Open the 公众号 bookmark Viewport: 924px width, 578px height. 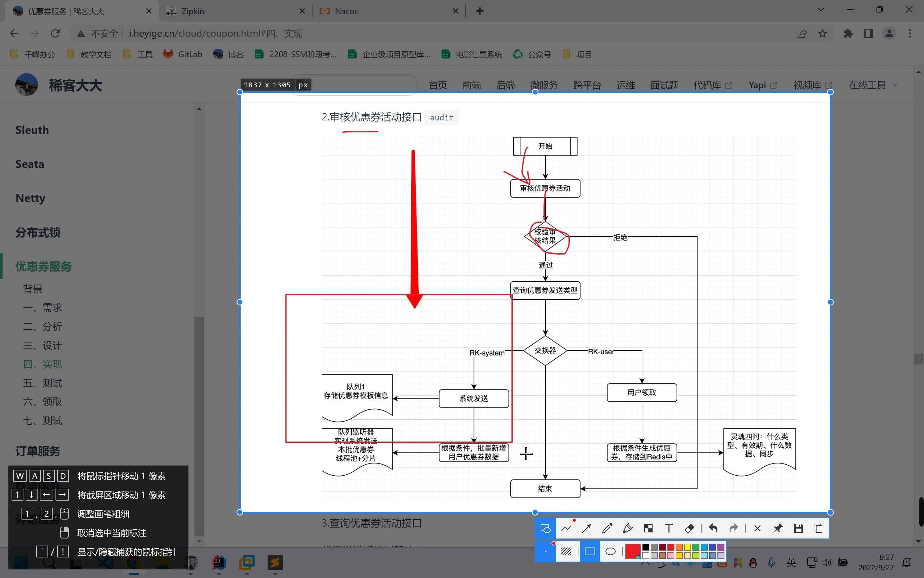[532, 54]
